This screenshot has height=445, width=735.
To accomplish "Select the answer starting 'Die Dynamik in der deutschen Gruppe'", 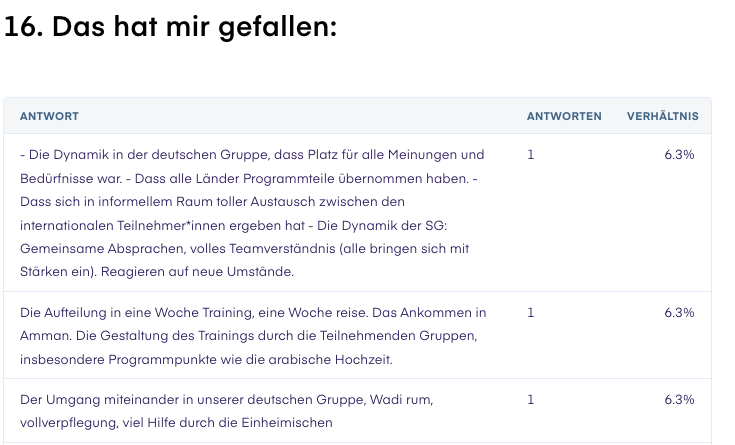I will [253, 213].
